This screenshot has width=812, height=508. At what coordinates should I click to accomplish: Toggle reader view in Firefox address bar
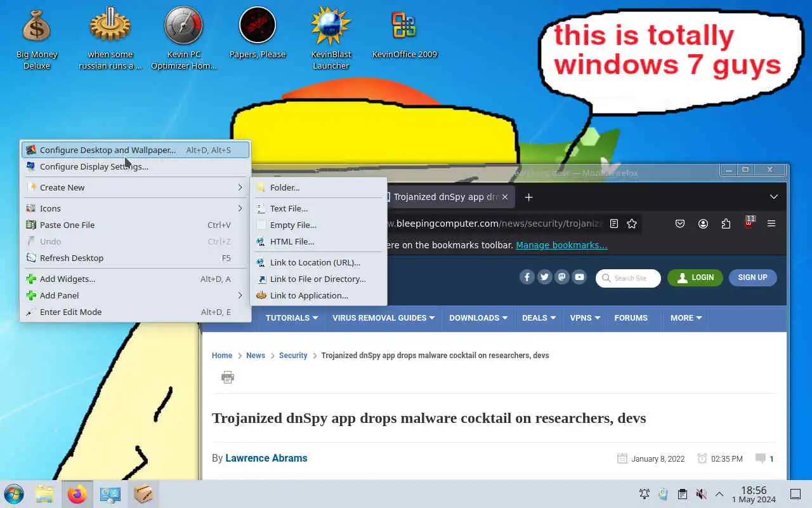pos(613,224)
